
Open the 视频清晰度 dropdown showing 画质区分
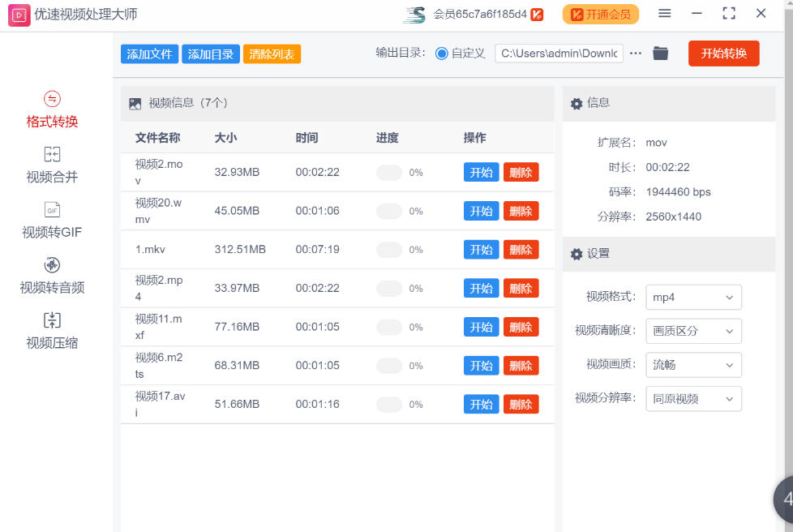[x=693, y=331]
